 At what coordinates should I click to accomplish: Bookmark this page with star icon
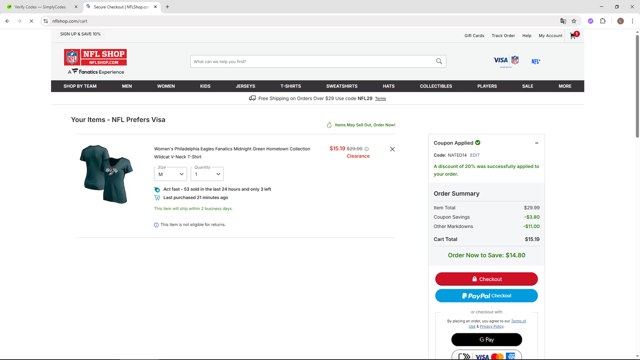click(x=574, y=21)
